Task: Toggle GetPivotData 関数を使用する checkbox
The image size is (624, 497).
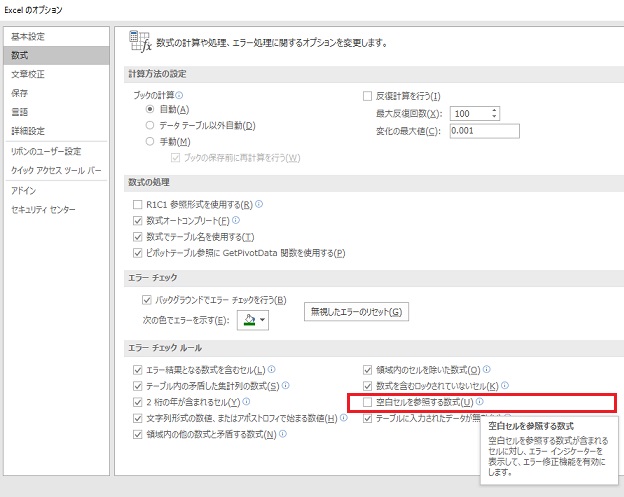Action: pos(137,253)
